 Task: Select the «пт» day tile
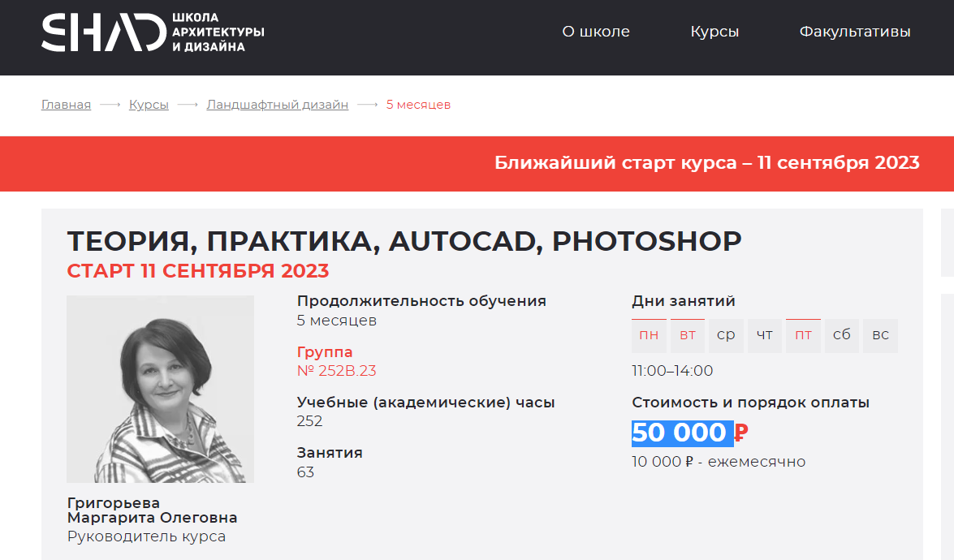[803, 335]
